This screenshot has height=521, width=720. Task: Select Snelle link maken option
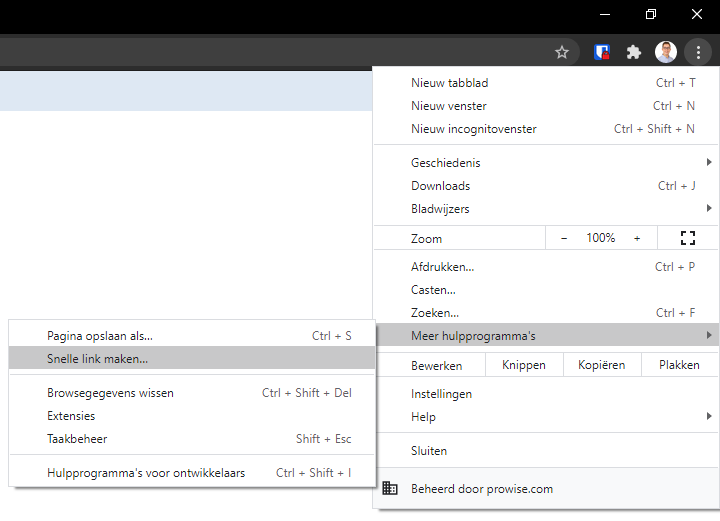(x=98, y=359)
